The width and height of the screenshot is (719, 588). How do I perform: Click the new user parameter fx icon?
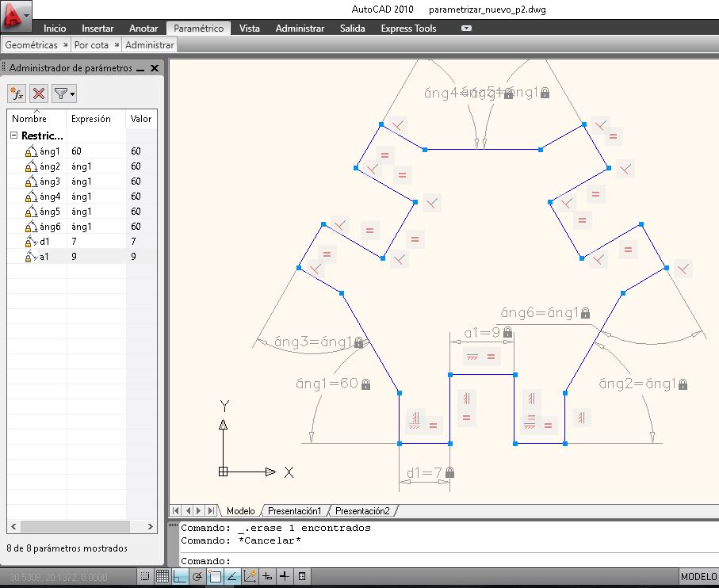tap(17, 94)
